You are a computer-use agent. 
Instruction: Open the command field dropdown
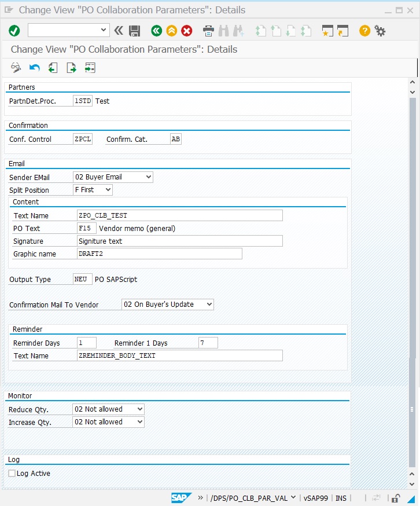pos(103,30)
